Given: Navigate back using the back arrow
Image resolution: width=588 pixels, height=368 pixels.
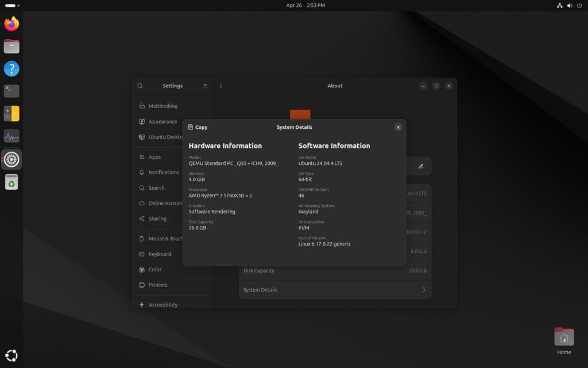Looking at the screenshot, I should [221, 85].
